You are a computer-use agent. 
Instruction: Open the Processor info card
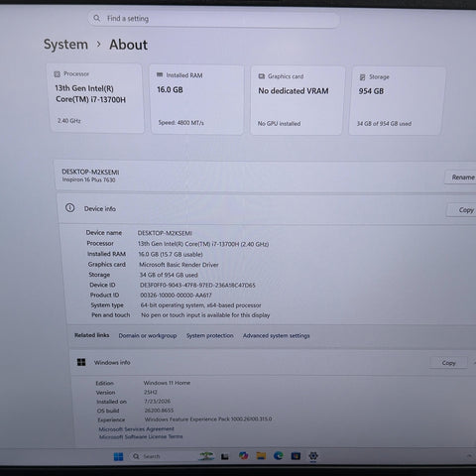click(x=96, y=98)
